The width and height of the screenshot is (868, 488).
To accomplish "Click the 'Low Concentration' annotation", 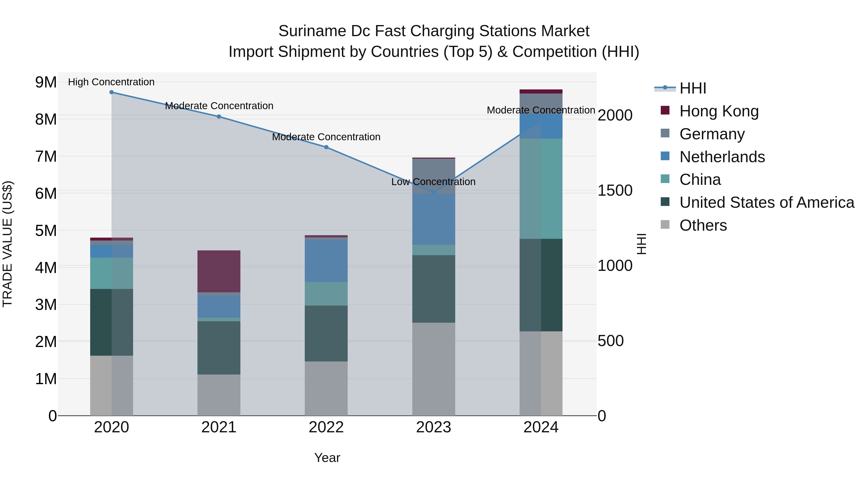I will [433, 182].
